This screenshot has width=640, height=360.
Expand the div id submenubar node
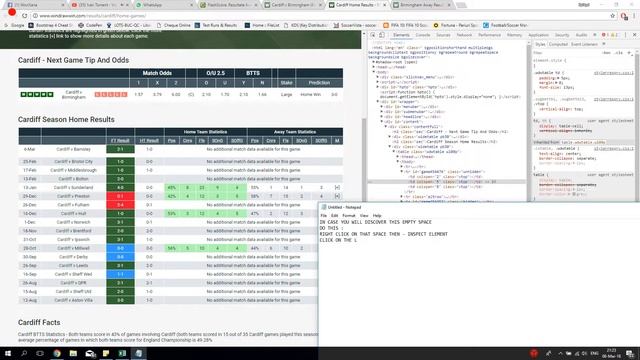(382, 111)
